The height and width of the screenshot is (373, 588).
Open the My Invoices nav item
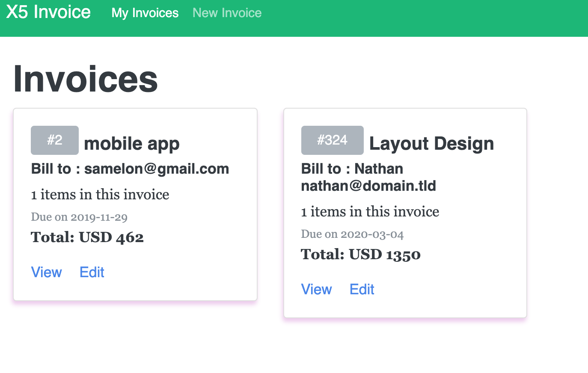[x=145, y=13]
